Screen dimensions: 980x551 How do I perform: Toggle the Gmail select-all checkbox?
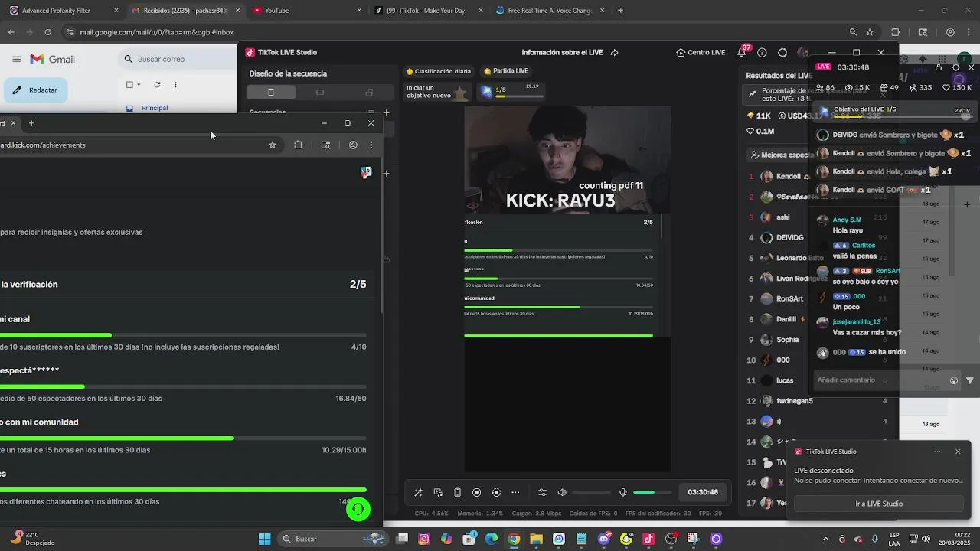click(130, 85)
